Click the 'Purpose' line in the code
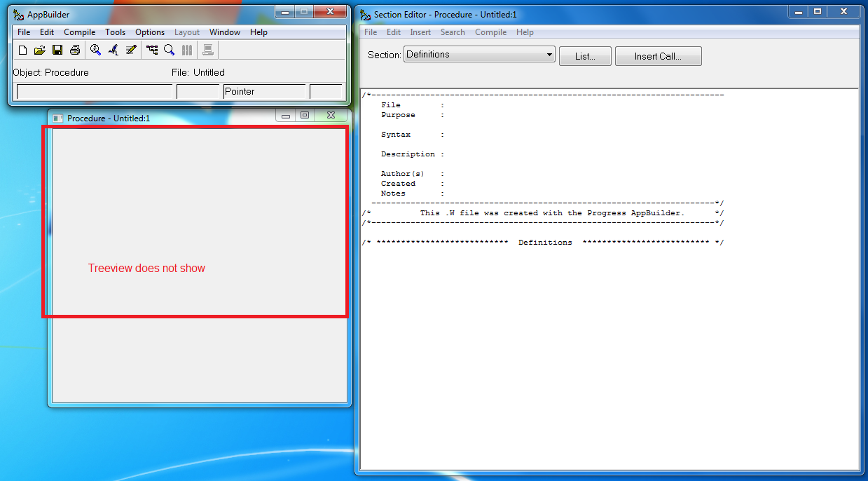868x481 pixels. coord(413,115)
